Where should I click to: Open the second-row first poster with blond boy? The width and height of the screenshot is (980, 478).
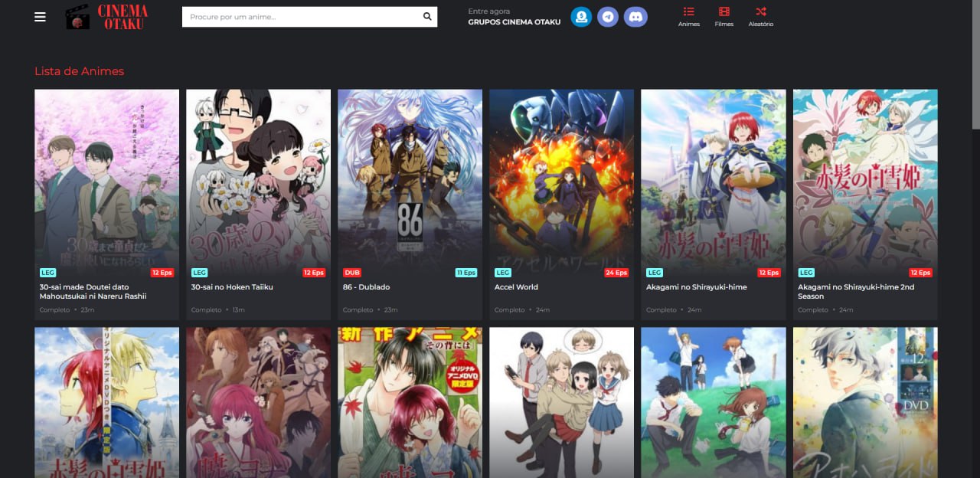(x=106, y=403)
